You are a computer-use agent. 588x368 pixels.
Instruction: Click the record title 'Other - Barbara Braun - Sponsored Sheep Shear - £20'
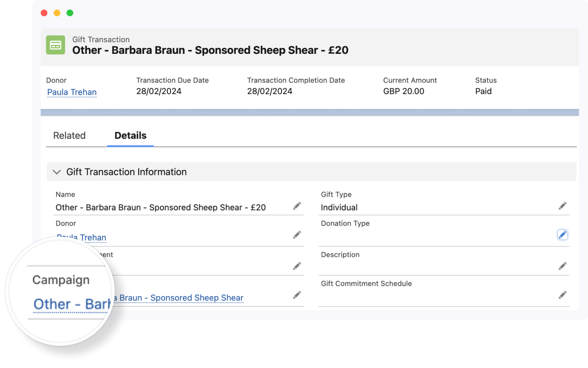pyautogui.click(x=210, y=50)
